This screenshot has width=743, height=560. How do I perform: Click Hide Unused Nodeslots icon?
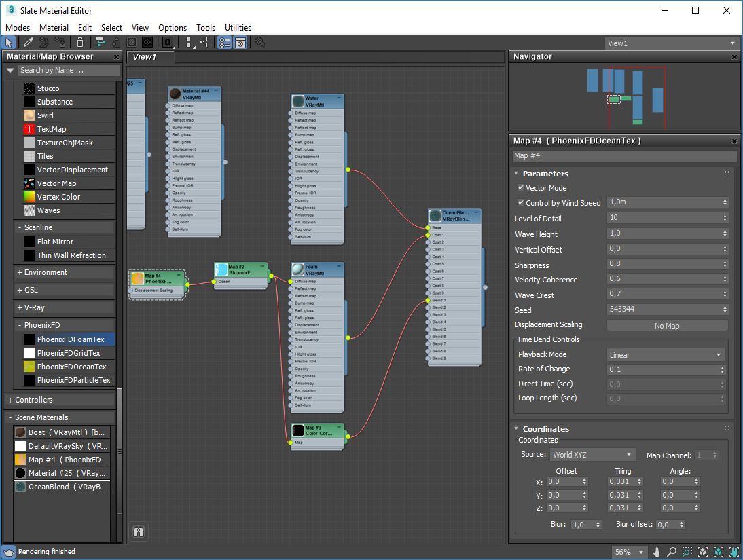pyautogui.click(x=115, y=43)
